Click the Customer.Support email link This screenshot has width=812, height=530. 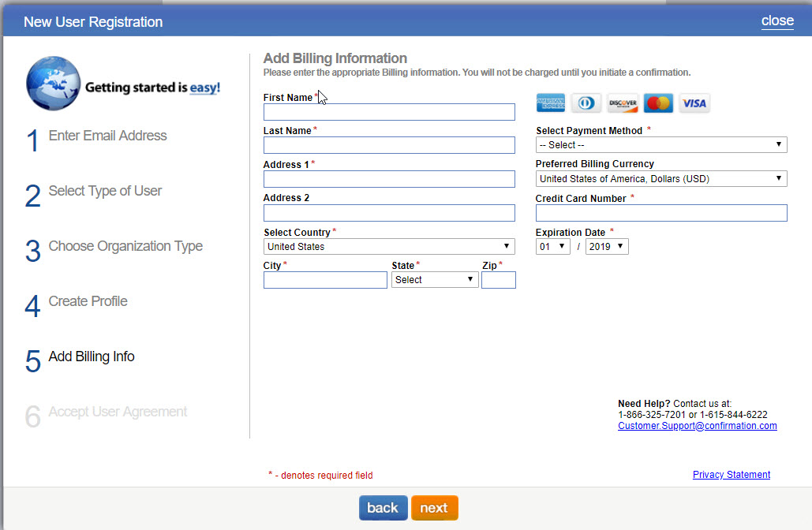click(697, 425)
